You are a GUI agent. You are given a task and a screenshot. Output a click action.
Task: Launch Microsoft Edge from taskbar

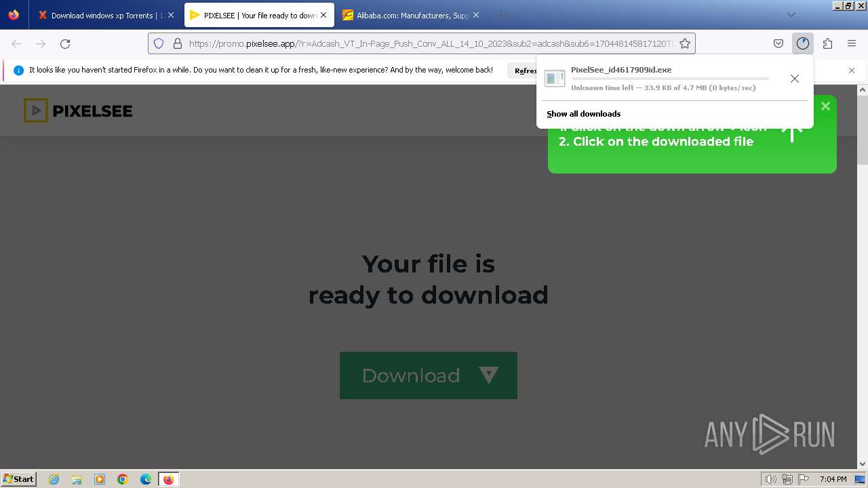[x=146, y=479]
